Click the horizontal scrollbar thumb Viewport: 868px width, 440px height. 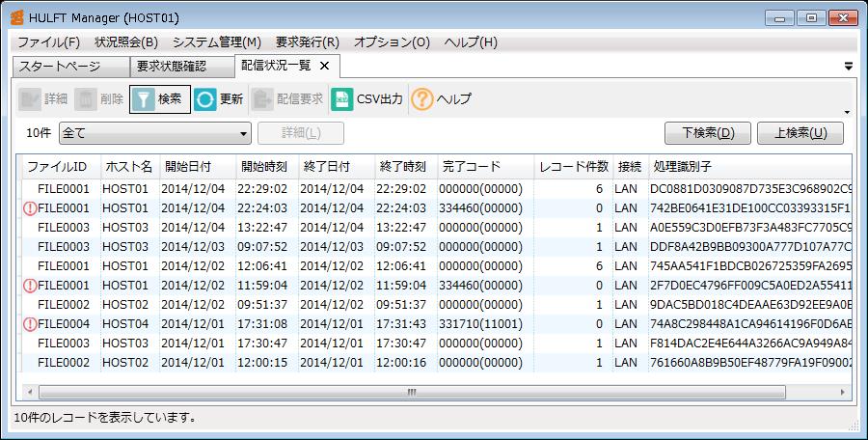pos(412,393)
